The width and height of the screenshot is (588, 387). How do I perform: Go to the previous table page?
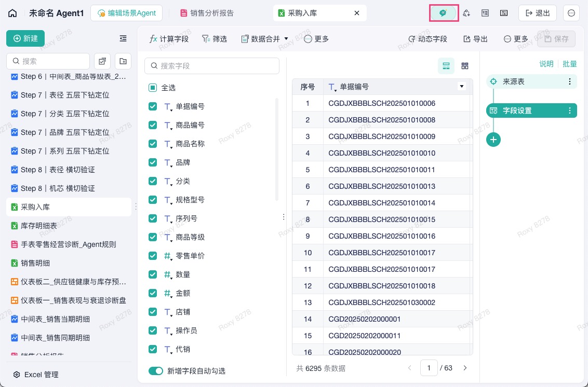click(409, 368)
